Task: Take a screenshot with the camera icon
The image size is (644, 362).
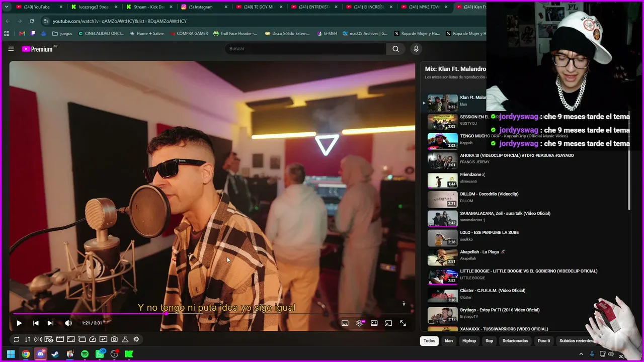Action: [x=114, y=339]
